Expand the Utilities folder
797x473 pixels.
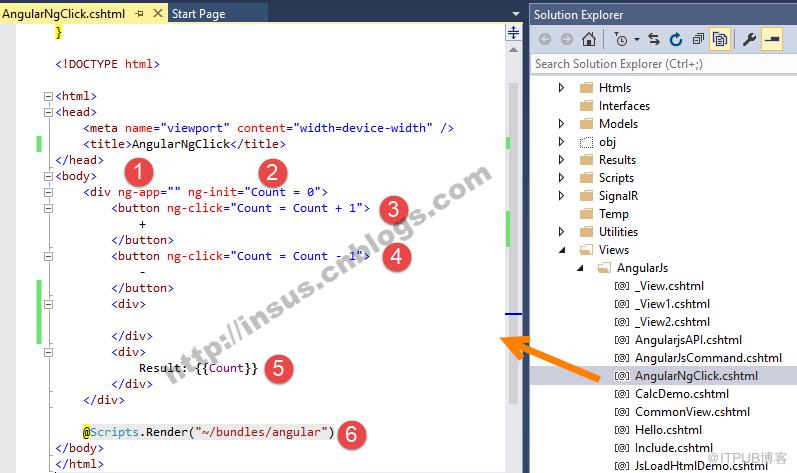(561, 232)
